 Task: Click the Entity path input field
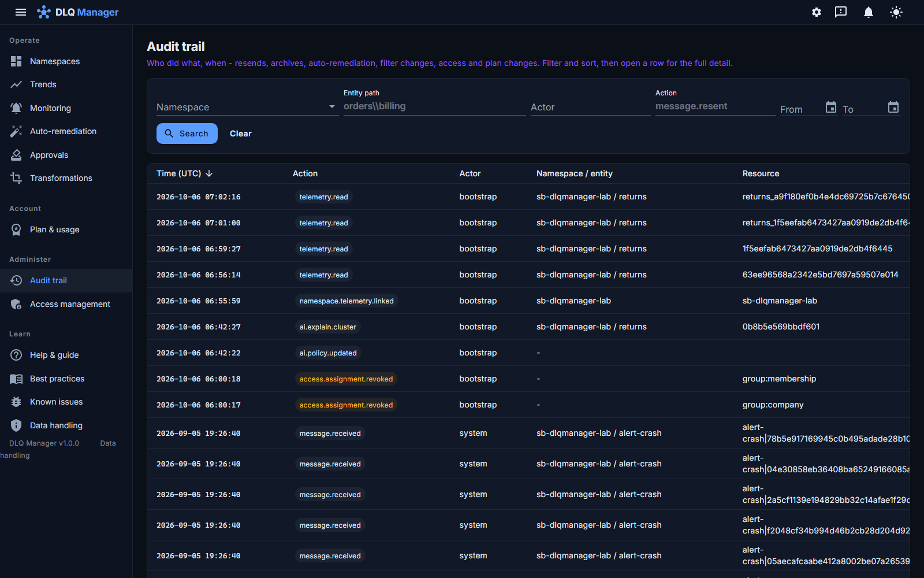coord(435,106)
